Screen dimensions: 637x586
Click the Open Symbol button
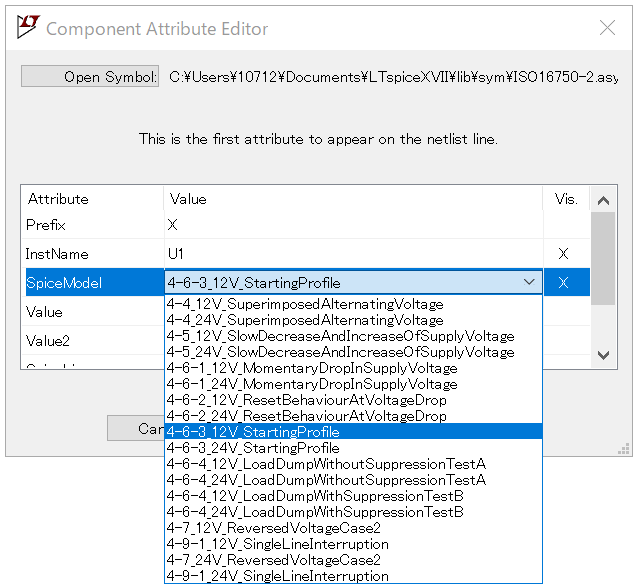pos(90,76)
